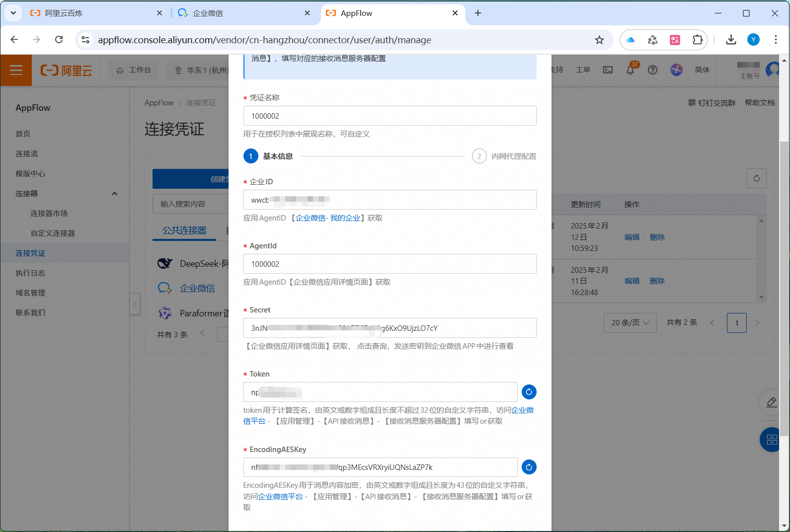This screenshot has width=790, height=532.
Task: Click the Paraformer connector icon
Action: tap(164, 313)
